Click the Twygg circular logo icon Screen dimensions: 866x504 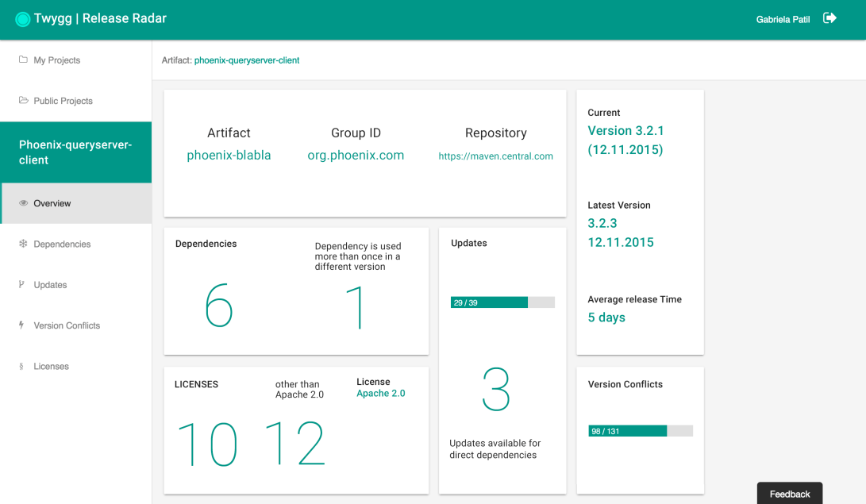[x=22, y=19]
